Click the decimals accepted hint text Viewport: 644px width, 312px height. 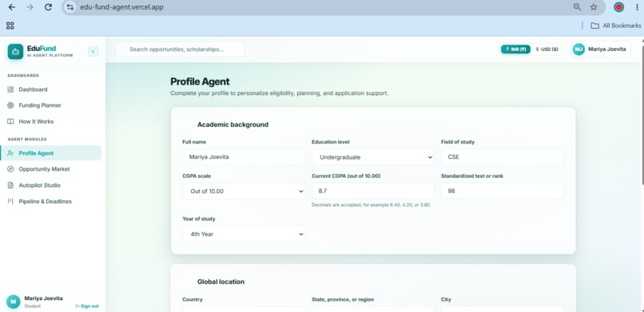[x=372, y=205]
